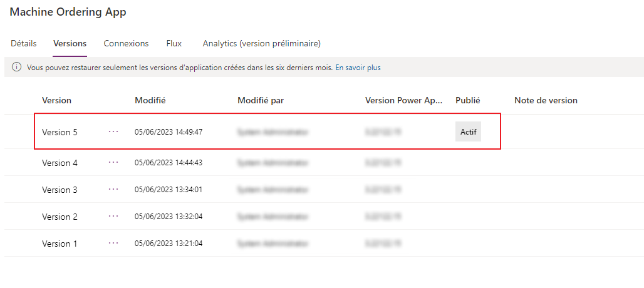Screen dimensions: 644x288
Task: Click the Version Power Apps column header
Action: [404, 101]
